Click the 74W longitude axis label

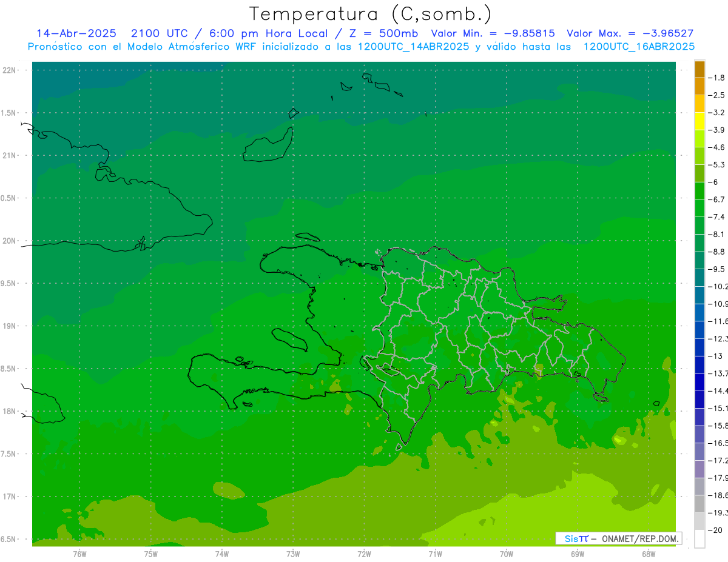(x=221, y=554)
